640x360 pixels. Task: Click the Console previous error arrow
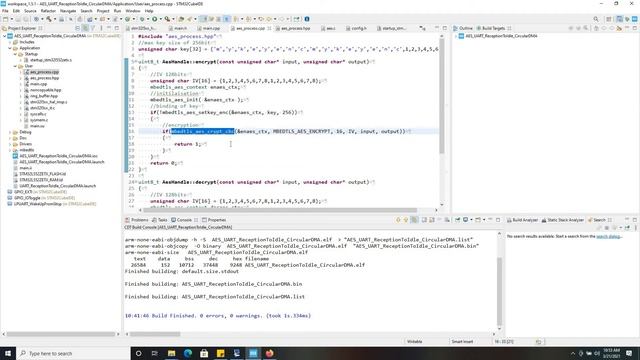coord(406,220)
